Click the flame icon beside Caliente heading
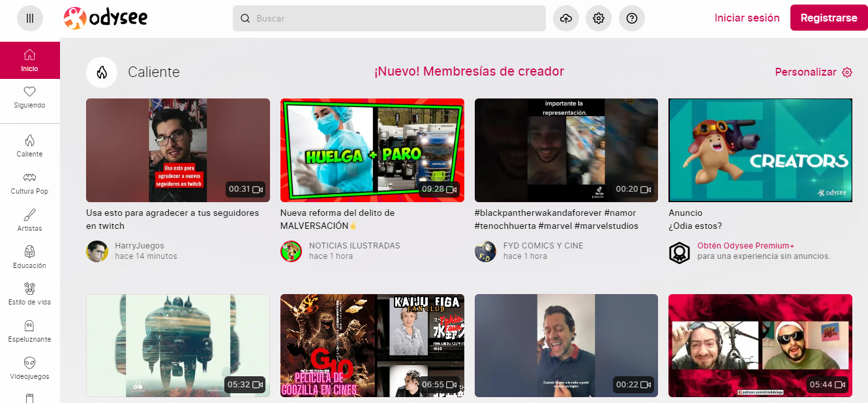868x403 pixels. [x=102, y=72]
